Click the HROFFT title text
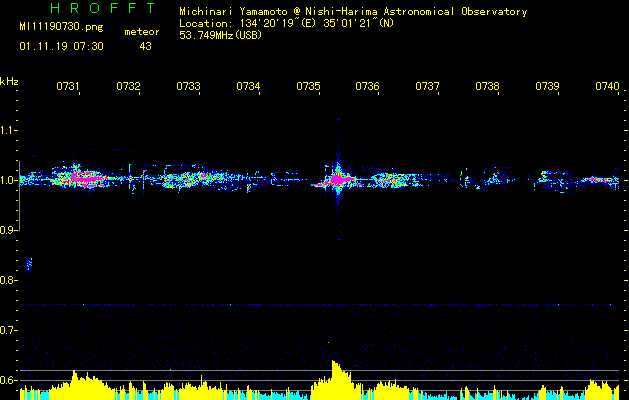Image resolution: width=629 pixels, height=400 pixels. [x=103, y=8]
